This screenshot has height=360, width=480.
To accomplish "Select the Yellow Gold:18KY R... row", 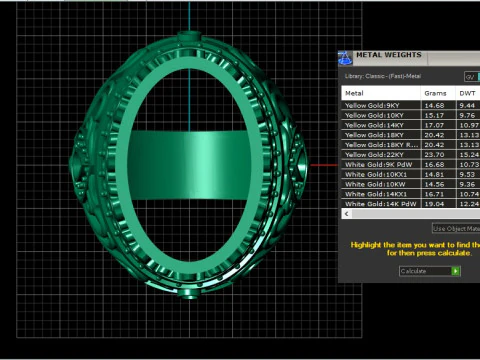I will click(411, 145).
